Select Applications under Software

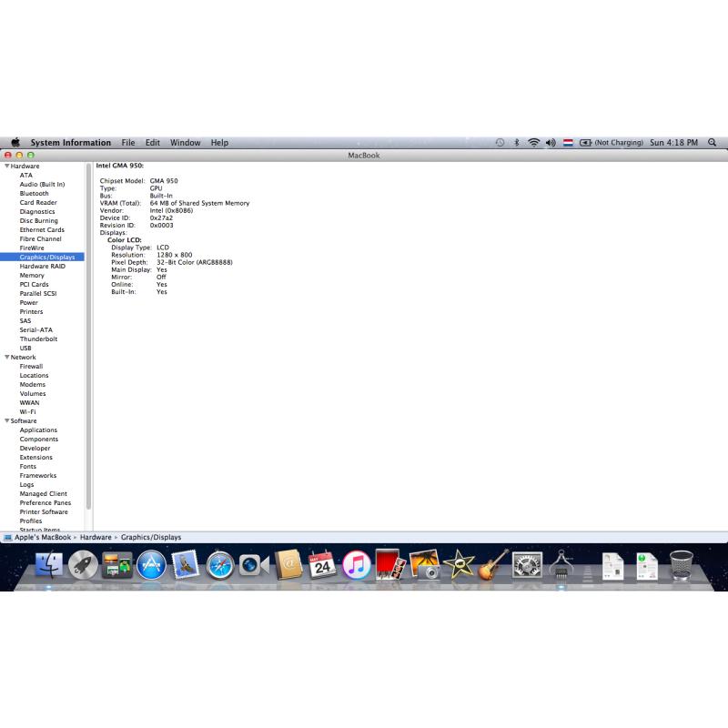coord(38,430)
